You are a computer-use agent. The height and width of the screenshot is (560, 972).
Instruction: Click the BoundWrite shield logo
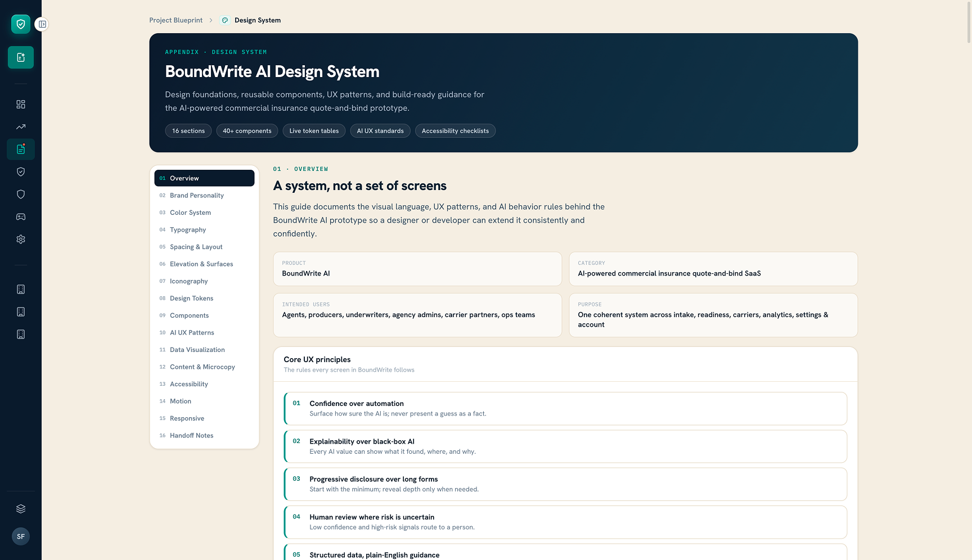21,24
